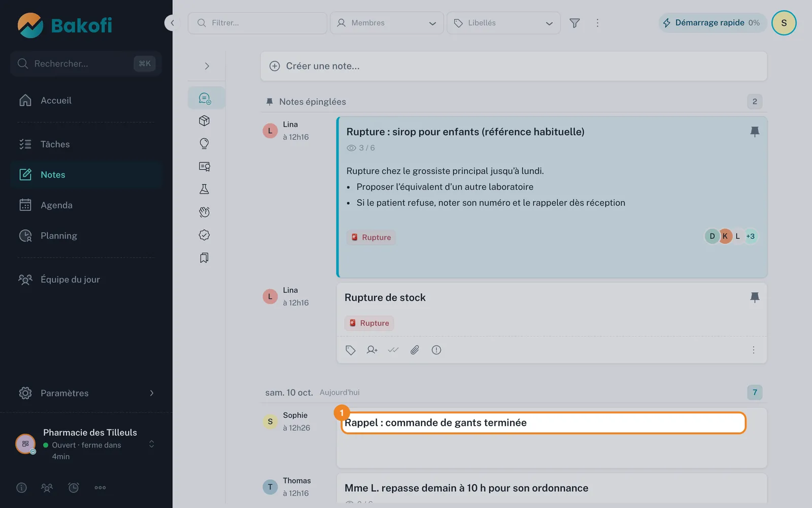Select the certificate category icon
Screen dimensions: 812x508
pos(205,167)
